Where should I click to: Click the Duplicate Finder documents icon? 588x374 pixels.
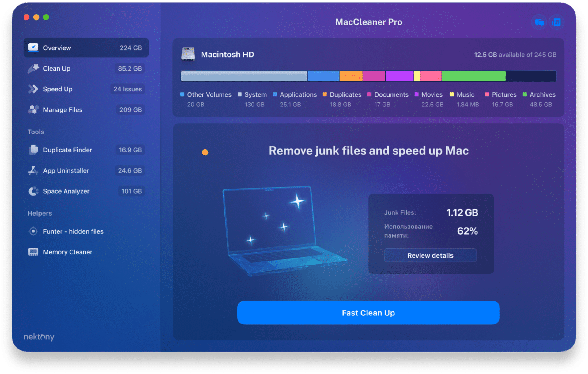tap(33, 150)
